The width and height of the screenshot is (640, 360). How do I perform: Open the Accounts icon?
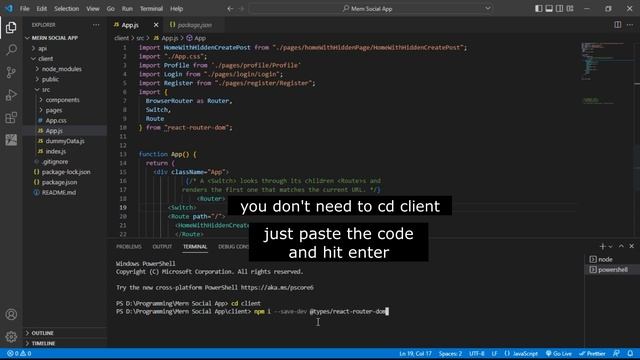pyautogui.click(x=11, y=314)
